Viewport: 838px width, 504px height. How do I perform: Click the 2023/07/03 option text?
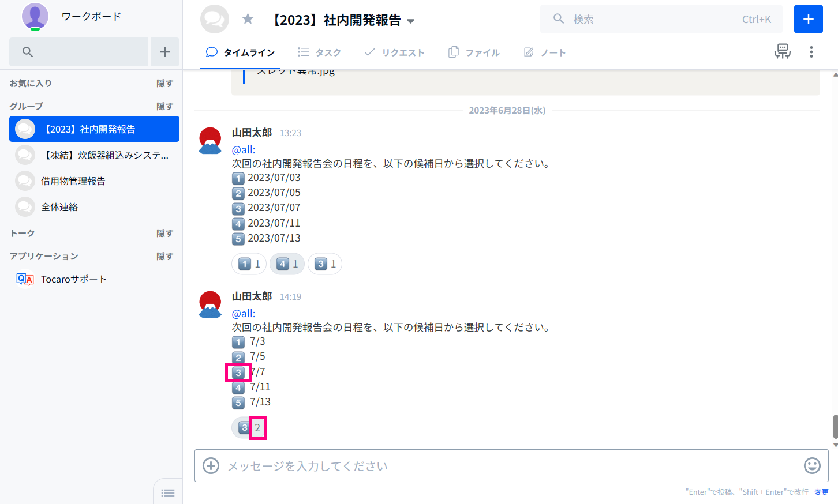[x=274, y=178]
